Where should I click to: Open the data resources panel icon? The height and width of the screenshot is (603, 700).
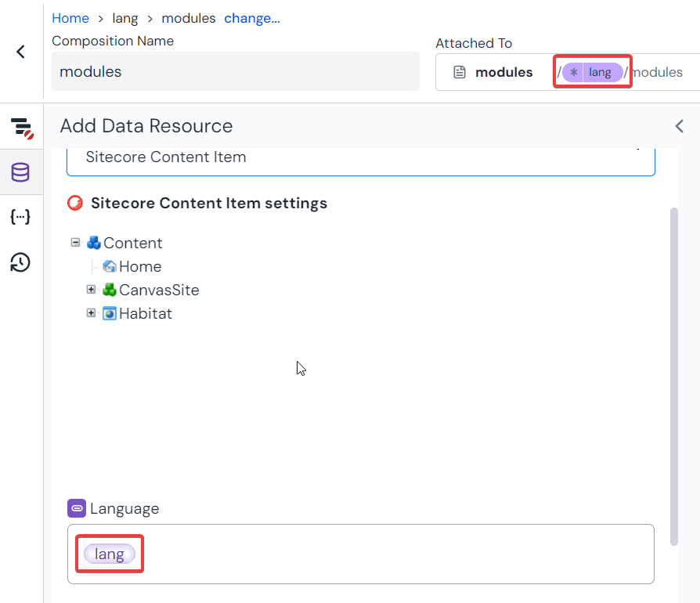pyautogui.click(x=21, y=172)
